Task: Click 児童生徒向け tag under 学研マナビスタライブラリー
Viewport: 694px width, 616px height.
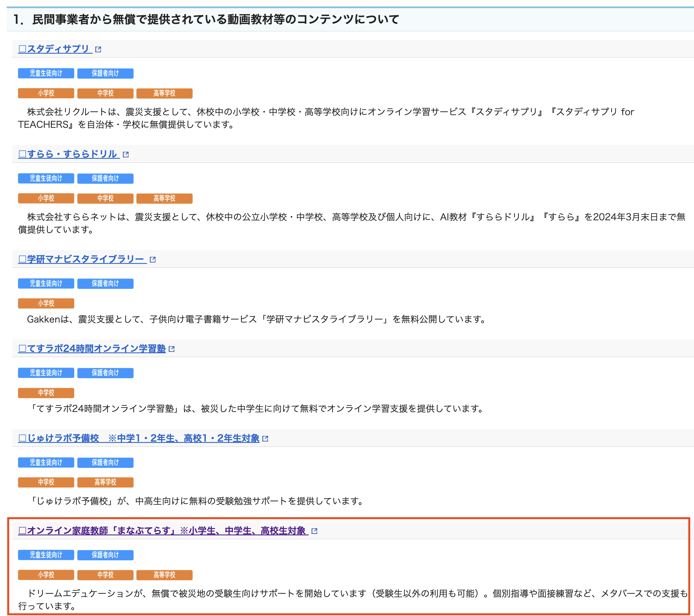Action: pyautogui.click(x=46, y=284)
